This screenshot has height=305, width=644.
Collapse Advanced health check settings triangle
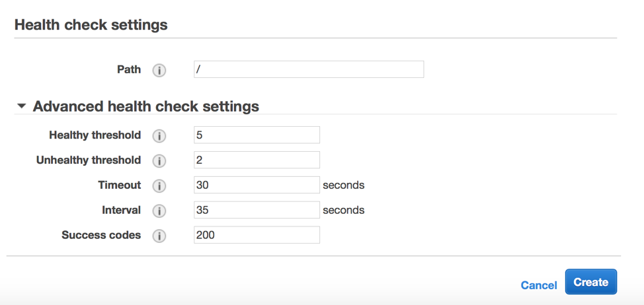coord(22,106)
